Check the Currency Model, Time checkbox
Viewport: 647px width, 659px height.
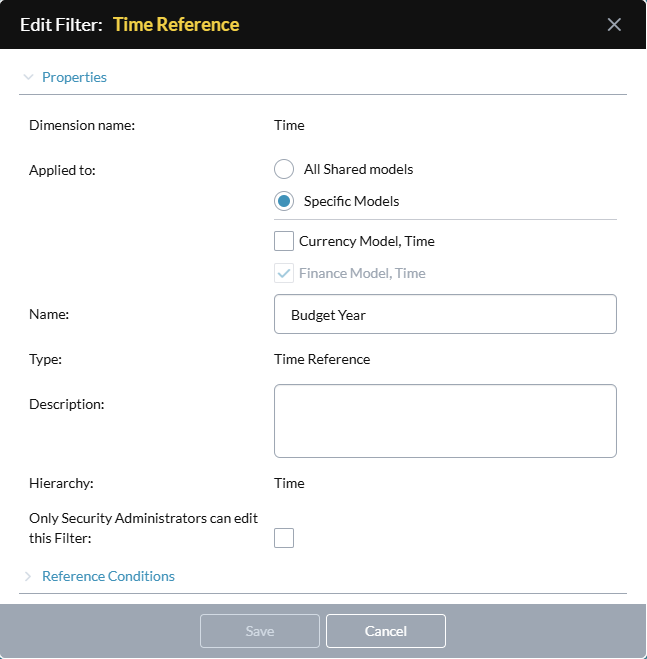pos(284,241)
